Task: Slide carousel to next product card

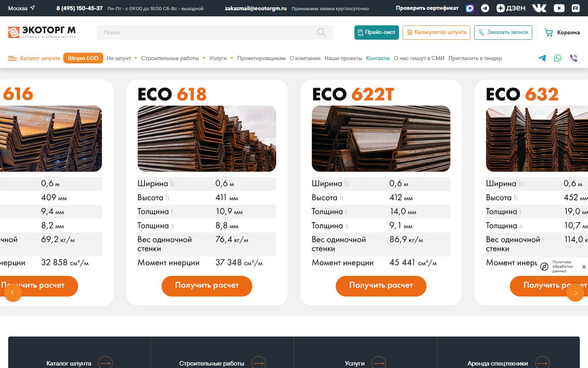Action: pos(575,292)
